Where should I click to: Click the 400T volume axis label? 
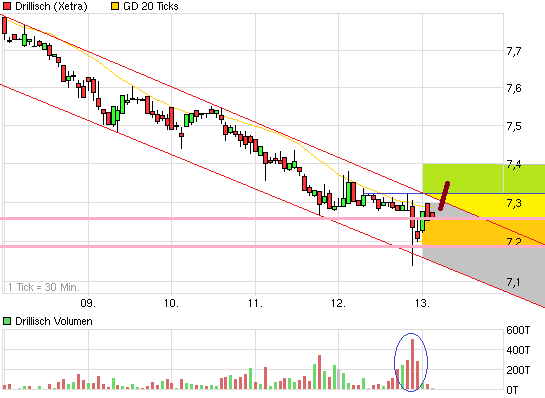coord(518,350)
